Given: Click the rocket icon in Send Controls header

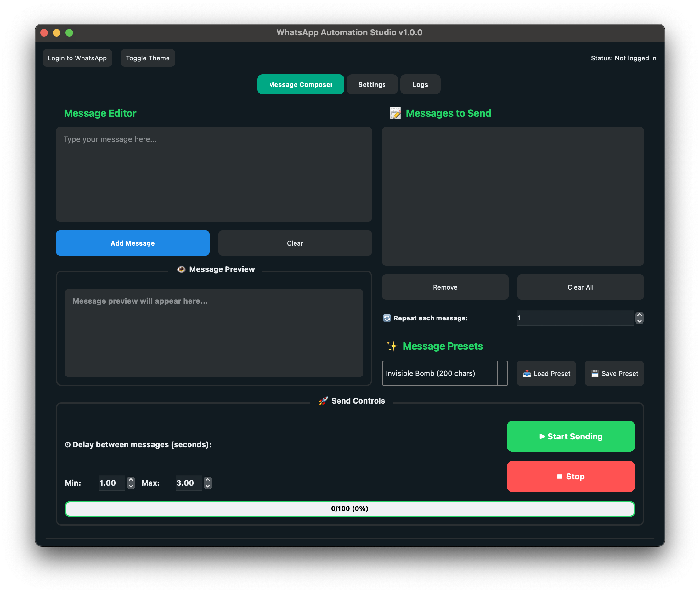Looking at the screenshot, I should point(323,400).
